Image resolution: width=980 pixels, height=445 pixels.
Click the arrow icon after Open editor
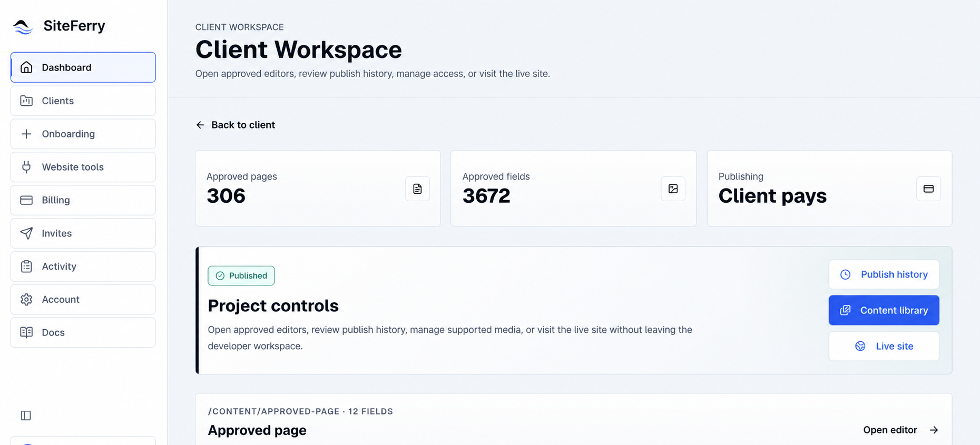click(x=934, y=430)
